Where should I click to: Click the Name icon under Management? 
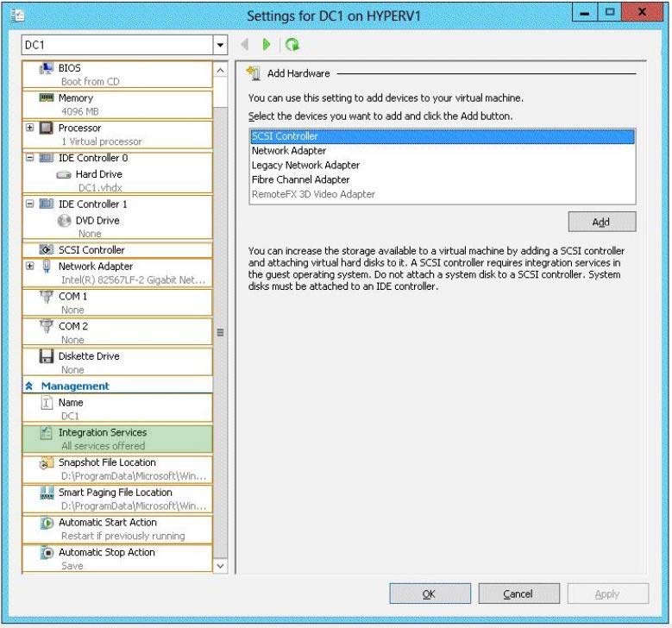tap(47, 403)
